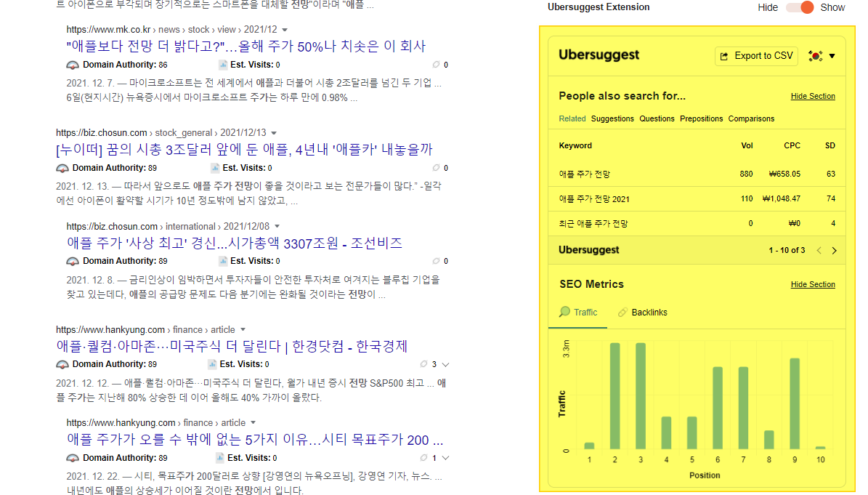Select the Traffic tab in SEO Metrics

(578, 313)
